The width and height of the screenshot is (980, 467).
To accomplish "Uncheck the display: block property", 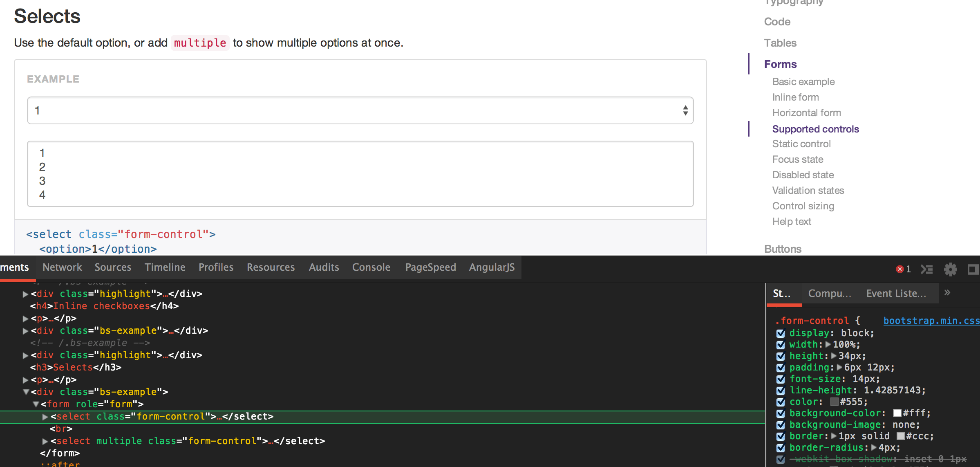I will [x=781, y=333].
